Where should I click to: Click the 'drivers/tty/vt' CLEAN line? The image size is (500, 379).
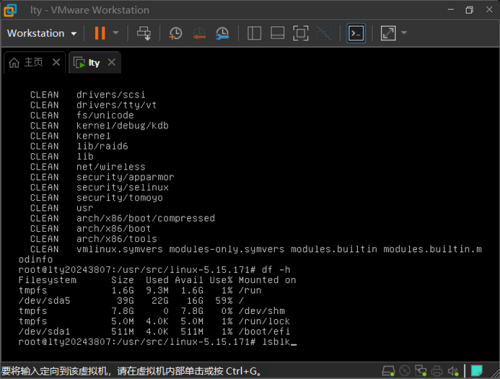pos(93,105)
